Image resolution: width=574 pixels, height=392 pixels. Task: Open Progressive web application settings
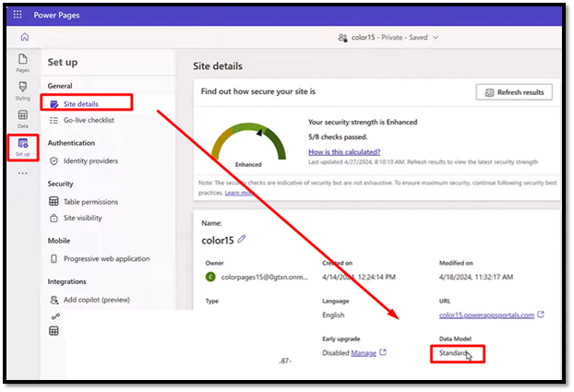point(105,258)
